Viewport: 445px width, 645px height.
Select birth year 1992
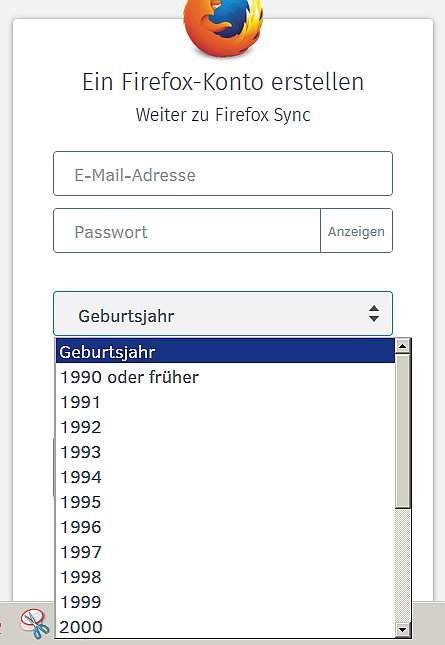[225, 427]
